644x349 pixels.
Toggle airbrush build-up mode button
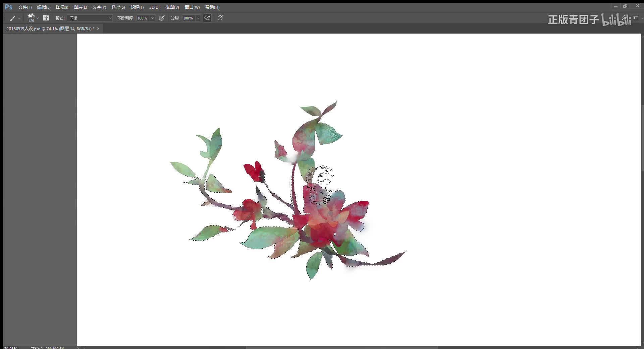pyautogui.click(x=207, y=18)
